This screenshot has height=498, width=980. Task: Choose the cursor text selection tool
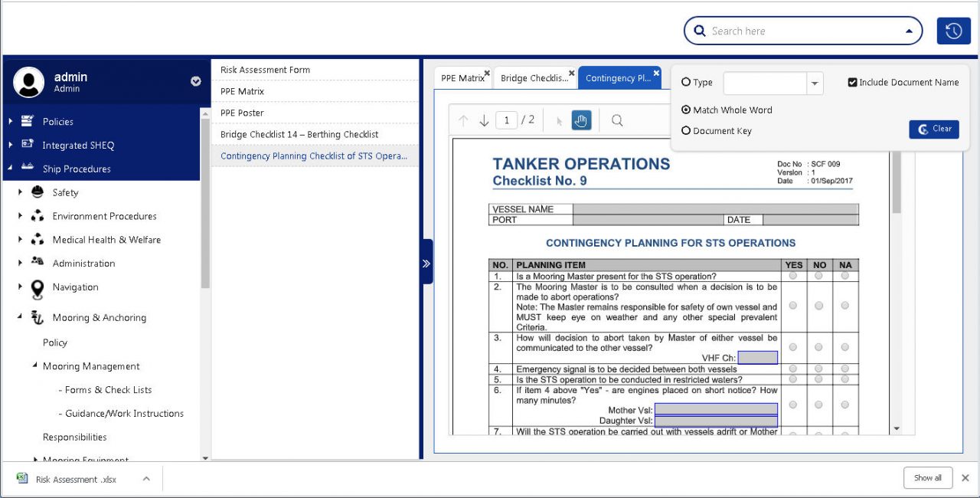tap(559, 120)
